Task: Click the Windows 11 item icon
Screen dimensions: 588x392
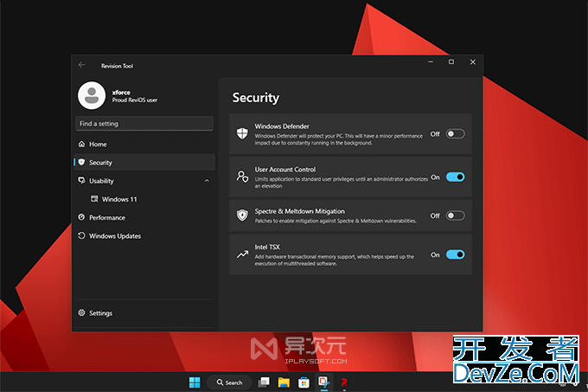Action: click(x=94, y=199)
